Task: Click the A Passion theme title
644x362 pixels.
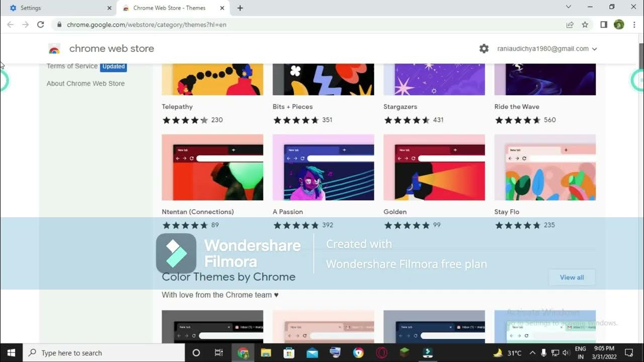Action: click(x=288, y=212)
